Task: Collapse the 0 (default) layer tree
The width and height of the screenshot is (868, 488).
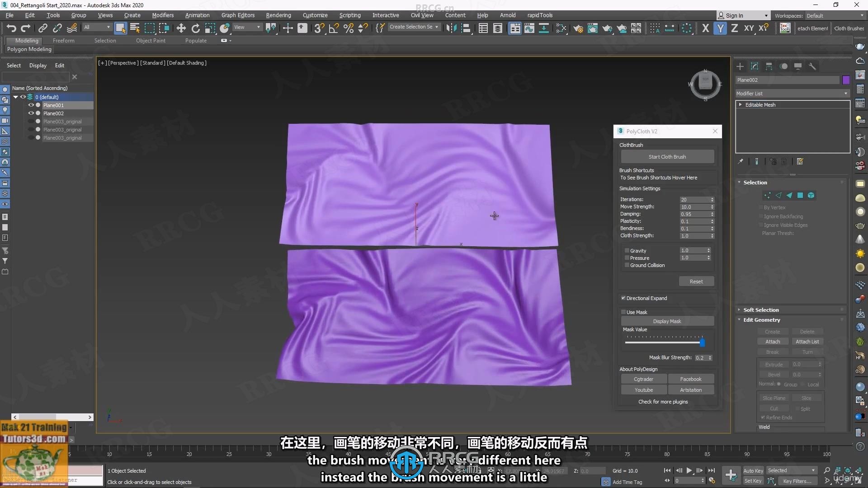Action: tap(15, 97)
